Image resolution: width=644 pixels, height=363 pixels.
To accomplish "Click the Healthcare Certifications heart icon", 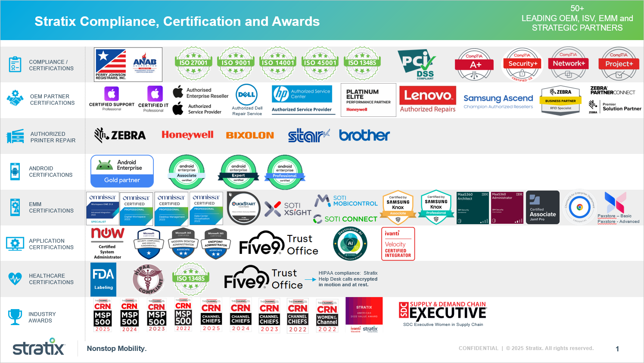I will coord(15,279).
